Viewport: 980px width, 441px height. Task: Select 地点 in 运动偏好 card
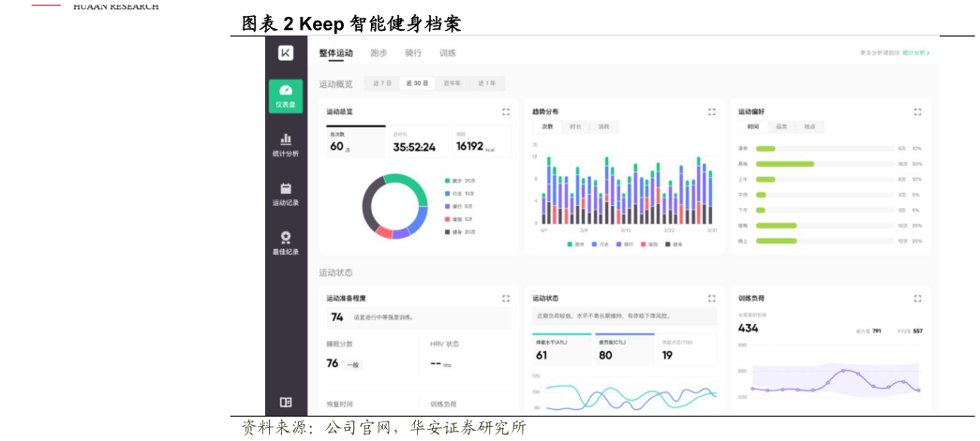pyautogui.click(x=810, y=126)
